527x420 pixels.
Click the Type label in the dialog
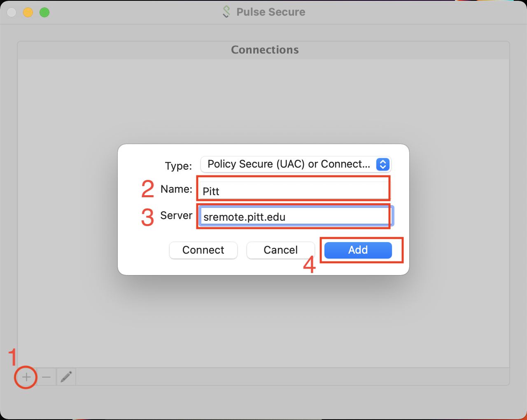pos(178,166)
